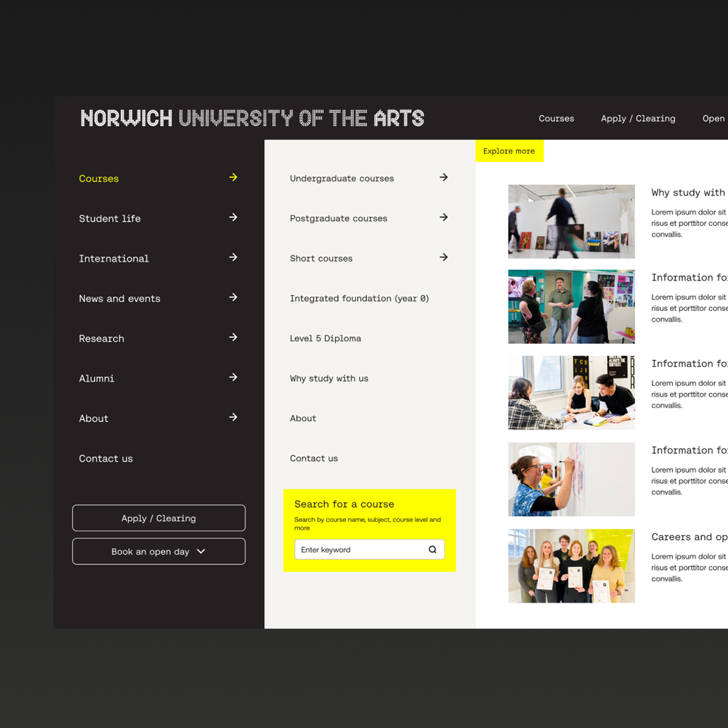Click thumbnail of woman drawing on whiteboard
The height and width of the screenshot is (728, 728).
tap(571, 479)
